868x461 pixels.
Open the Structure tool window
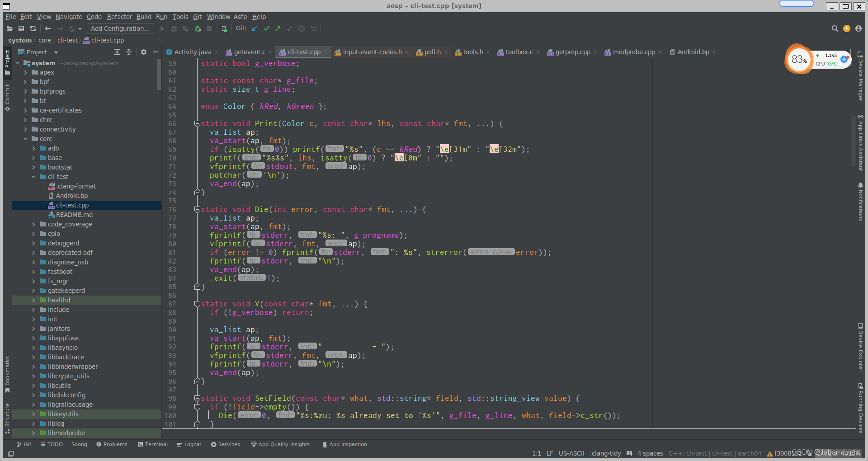7,418
